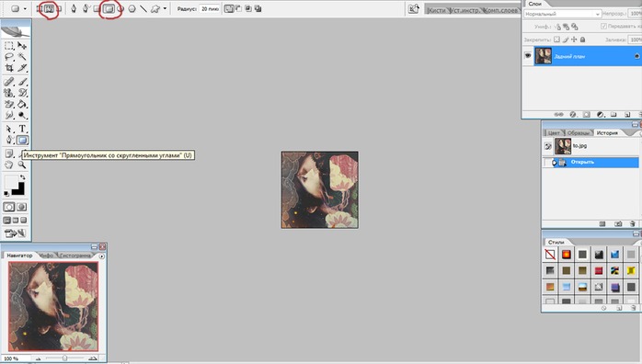Open the adjustment layer menu at Layers panel bottom

coord(601,115)
